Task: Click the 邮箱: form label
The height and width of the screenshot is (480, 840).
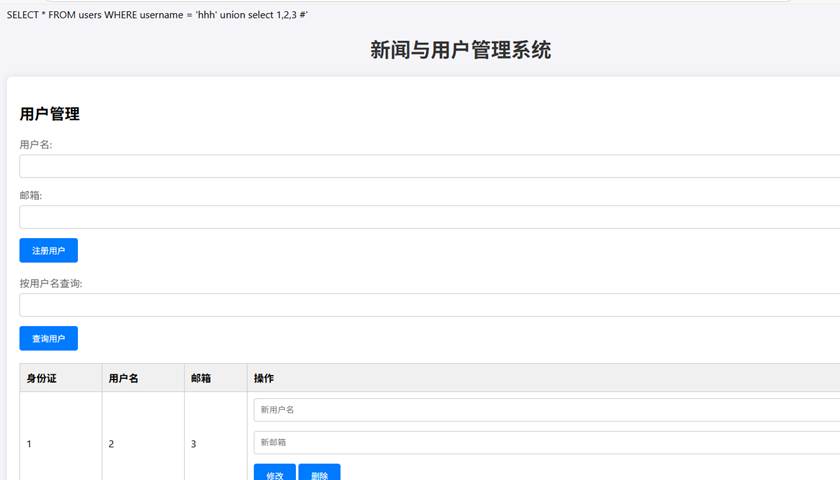Action: coord(31,196)
